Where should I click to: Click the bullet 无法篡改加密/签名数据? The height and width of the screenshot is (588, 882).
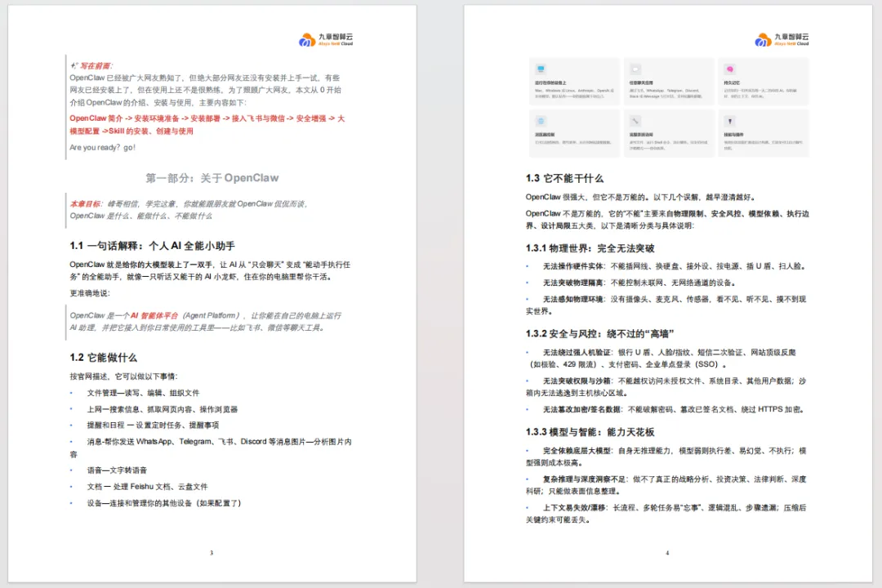click(x=674, y=409)
